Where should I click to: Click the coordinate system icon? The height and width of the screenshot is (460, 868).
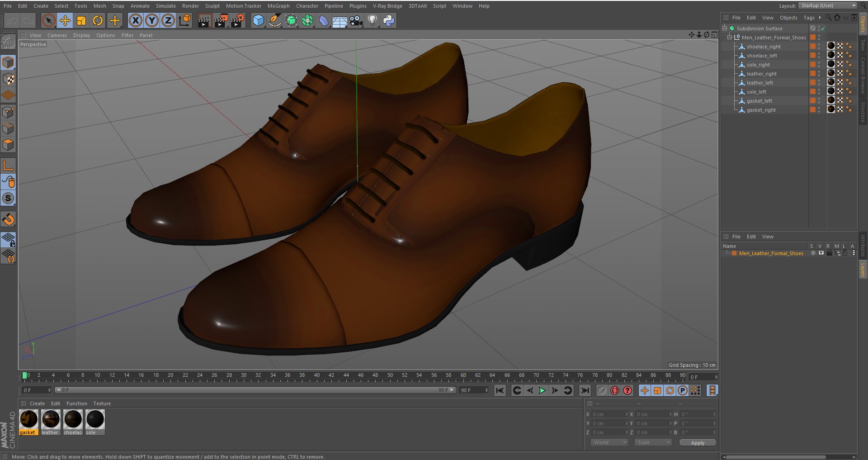pos(185,20)
